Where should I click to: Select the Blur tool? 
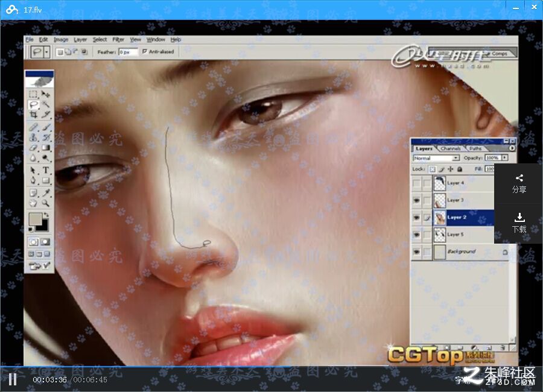coord(33,158)
